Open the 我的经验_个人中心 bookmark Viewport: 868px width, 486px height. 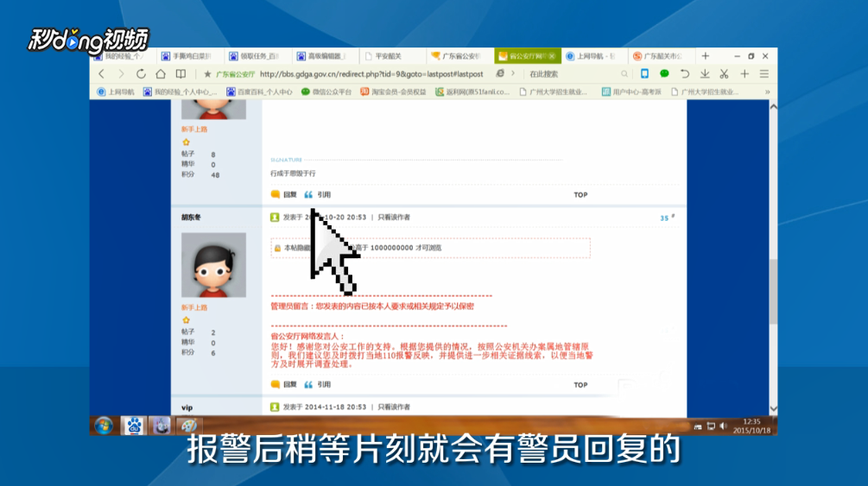pyautogui.click(x=180, y=92)
